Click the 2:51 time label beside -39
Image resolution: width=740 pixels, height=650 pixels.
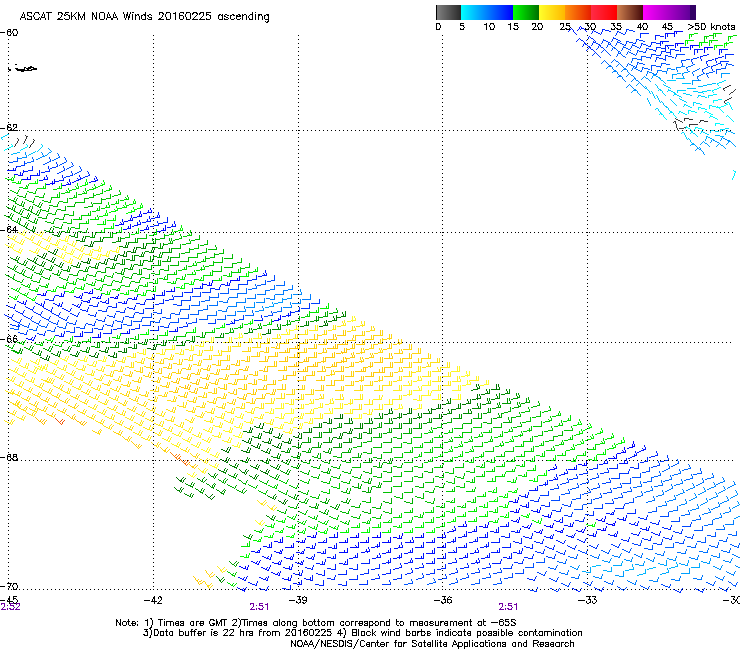click(x=259, y=607)
